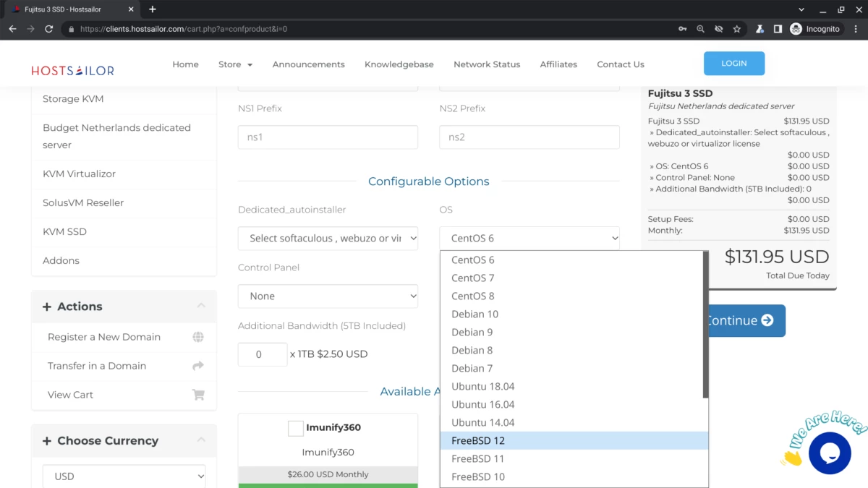Click the blue LOGIN button
Screen dimensions: 868x488
point(733,64)
